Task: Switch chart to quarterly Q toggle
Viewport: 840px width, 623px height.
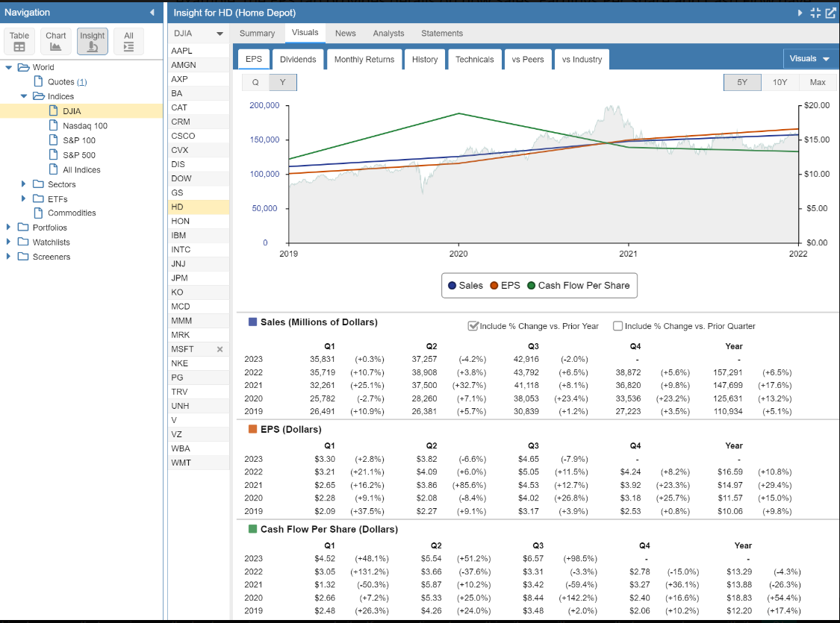Action: pyautogui.click(x=255, y=82)
